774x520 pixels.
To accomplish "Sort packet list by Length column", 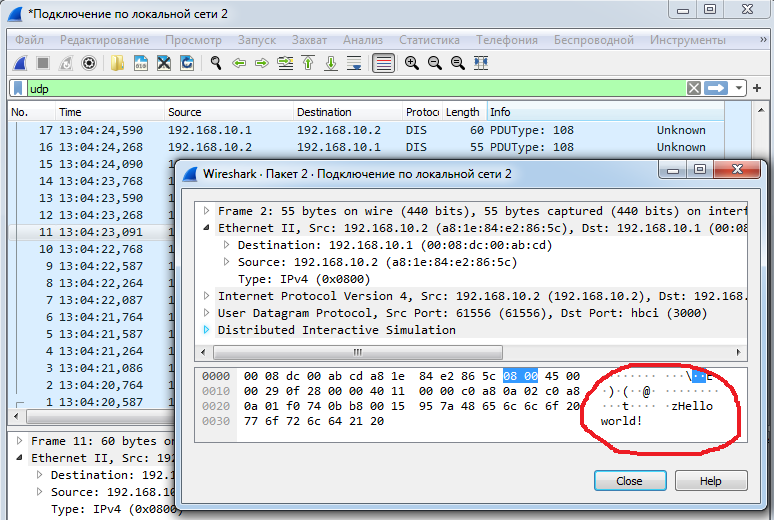I will point(464,112).
